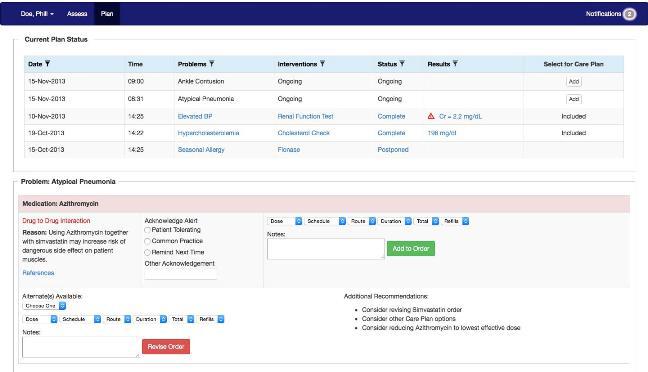Click into the Other Acknowledgement field
Image resolution: width=648 pixels, height=372 pixels.
click(x=181, y=274)
